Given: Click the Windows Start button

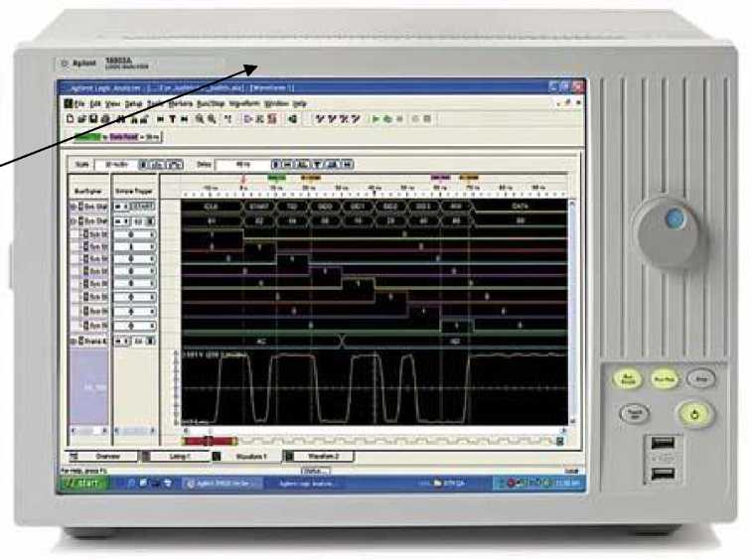Looking at the screenshot, I should 83,483.
